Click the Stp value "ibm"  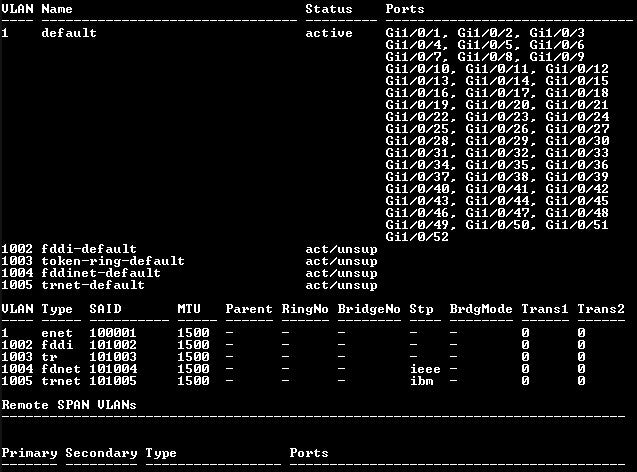(421, 381)
